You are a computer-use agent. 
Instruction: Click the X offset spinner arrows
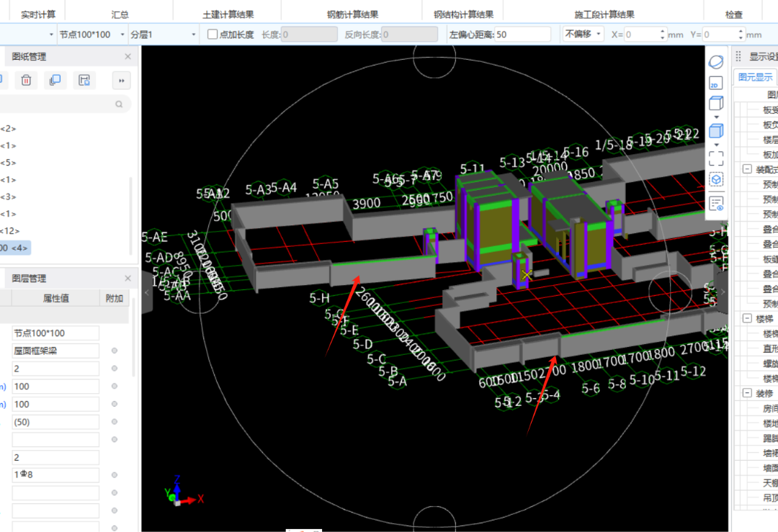(x=663, y=35)
